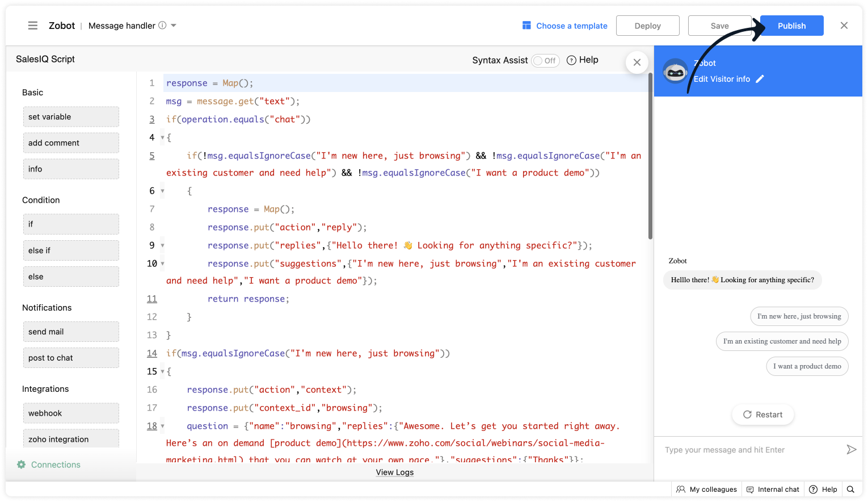Click the Zobot avatar icon
The height and width of the screenshot is (502, 868).
click(675, 71)
